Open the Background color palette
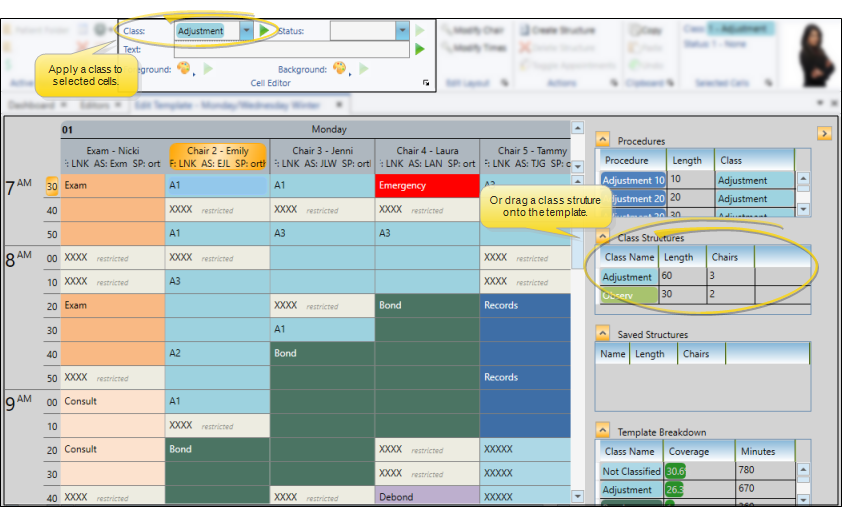842x507 pixels. (x=339, y=69)
